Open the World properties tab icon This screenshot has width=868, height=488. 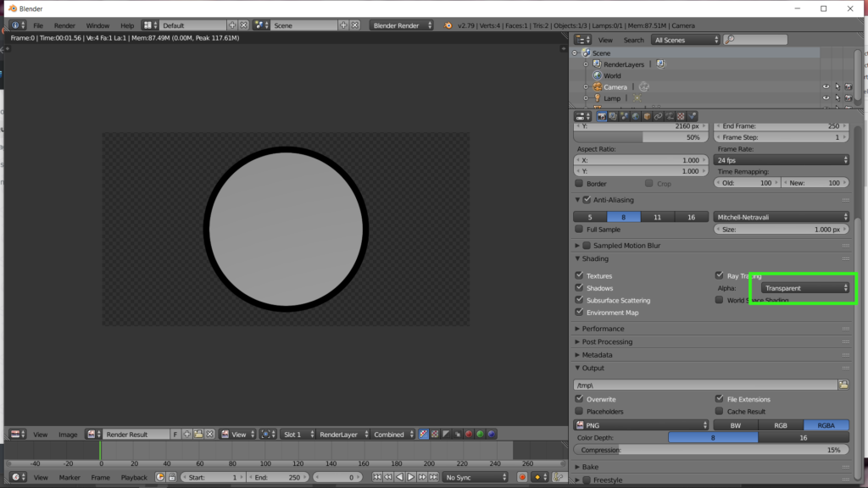(x=636, y=116)
